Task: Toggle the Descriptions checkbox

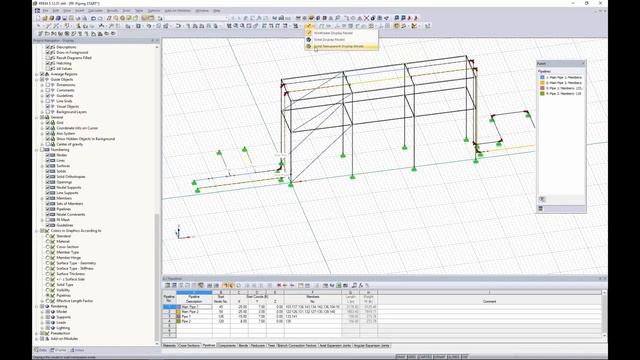Action: [x=47, y=47]
